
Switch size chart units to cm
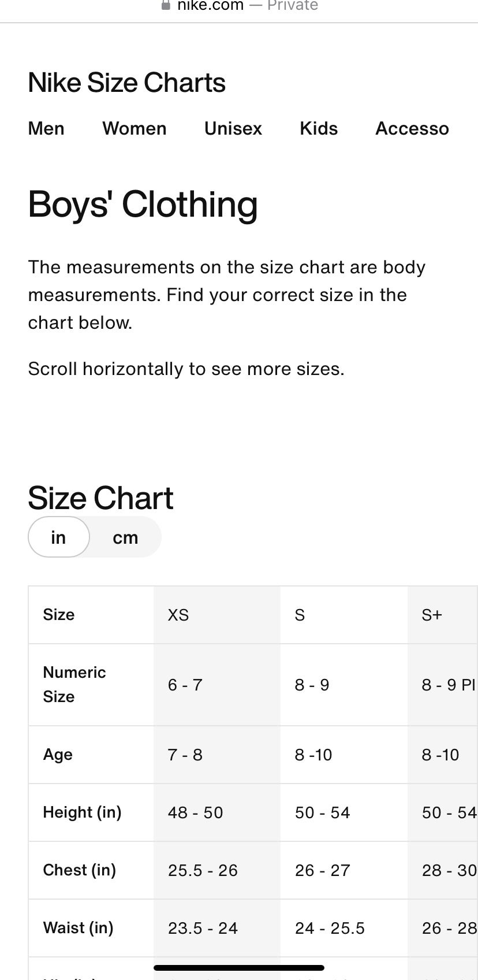125,537
